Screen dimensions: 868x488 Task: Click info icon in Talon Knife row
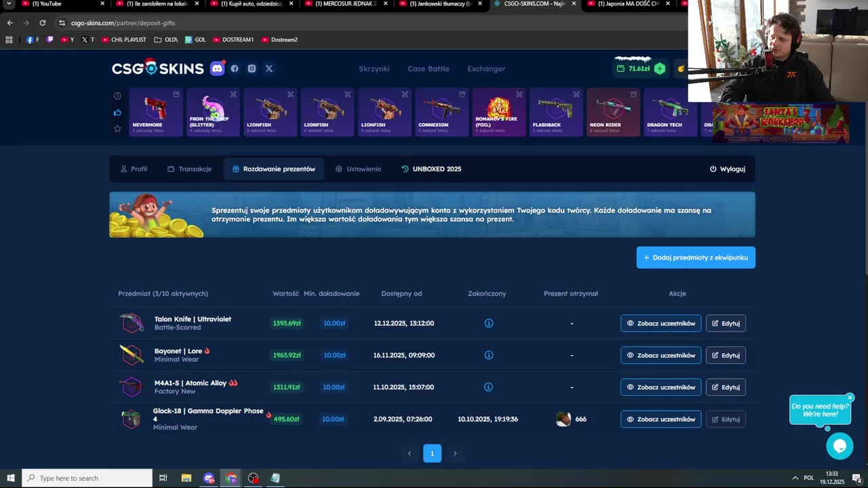coord(488,323)
